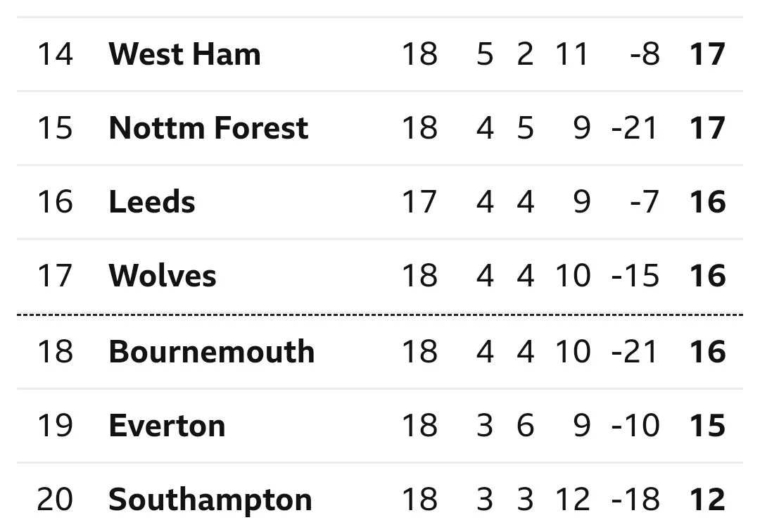Open the Bournemouth team link

[211, 352]
